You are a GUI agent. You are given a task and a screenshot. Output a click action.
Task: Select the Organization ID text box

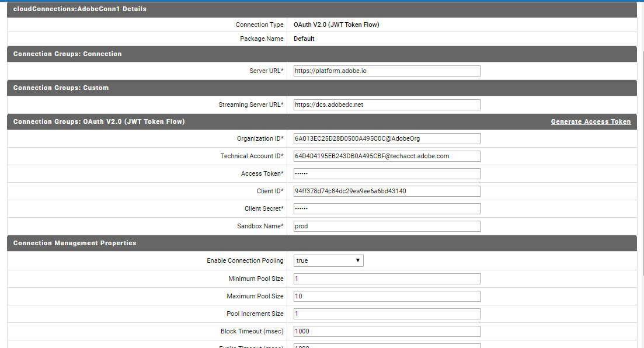(387, 138)
